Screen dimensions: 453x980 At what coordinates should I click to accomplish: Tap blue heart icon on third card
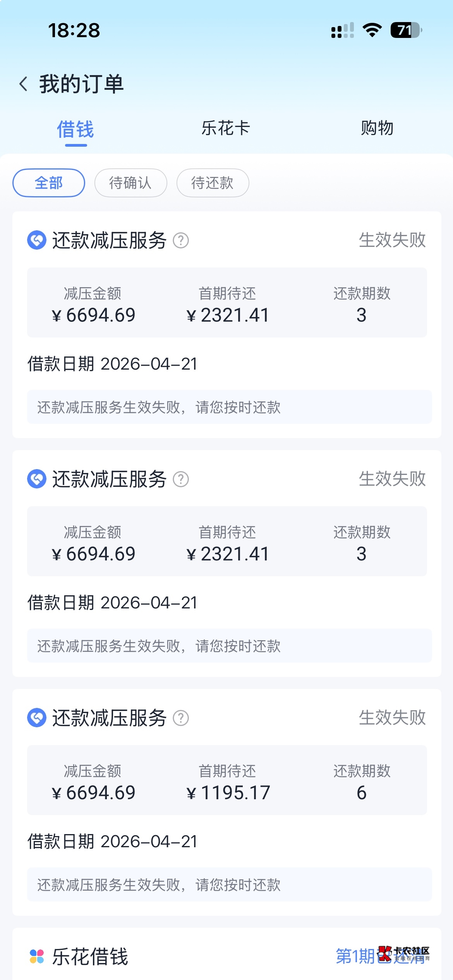[37, 718]
